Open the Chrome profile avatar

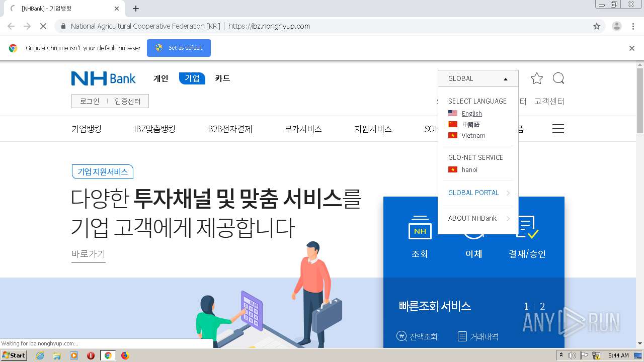click(x=617, y=26)
